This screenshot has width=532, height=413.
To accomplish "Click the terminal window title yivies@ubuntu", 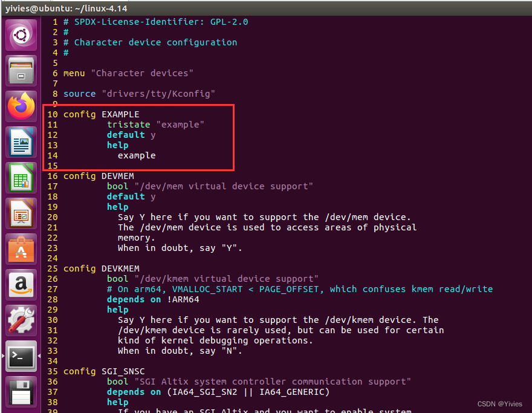I will pos(66,8).
